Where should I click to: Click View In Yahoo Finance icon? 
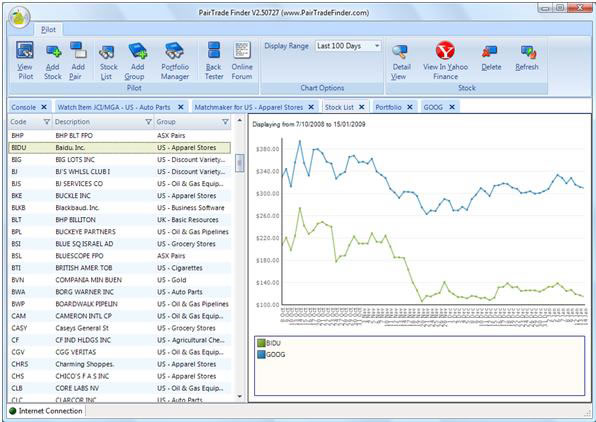click(445, 50)
